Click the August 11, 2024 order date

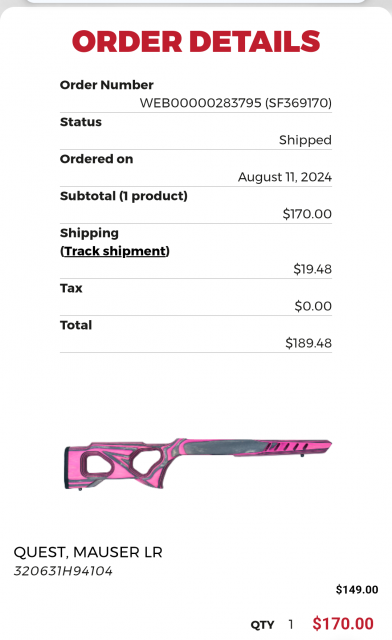[x=285, y=177]
